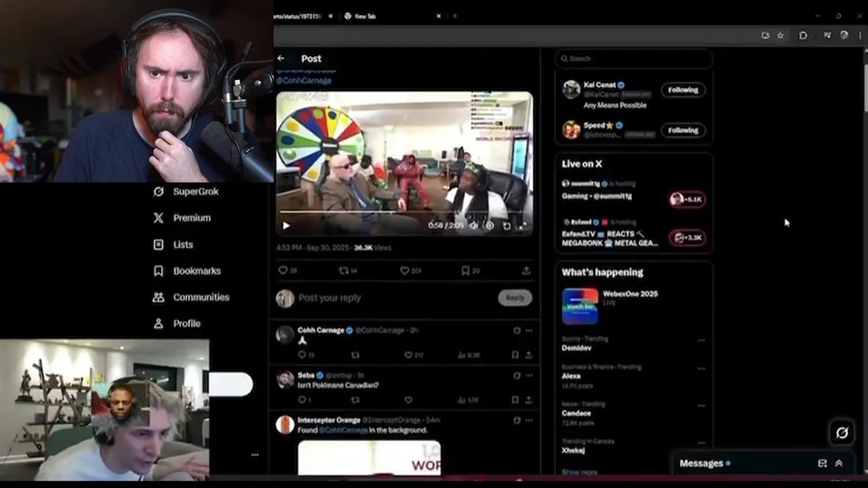Viewport: 868px width, 488px height.
Task: Toggle Following for Kai Cenat
Action: click(x=683, y=89)
